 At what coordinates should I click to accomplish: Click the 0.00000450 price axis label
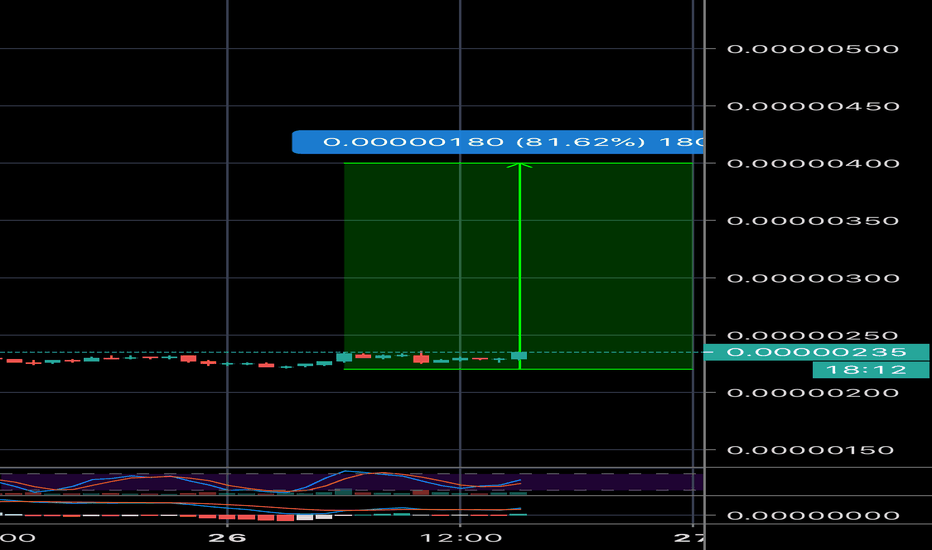813,106
